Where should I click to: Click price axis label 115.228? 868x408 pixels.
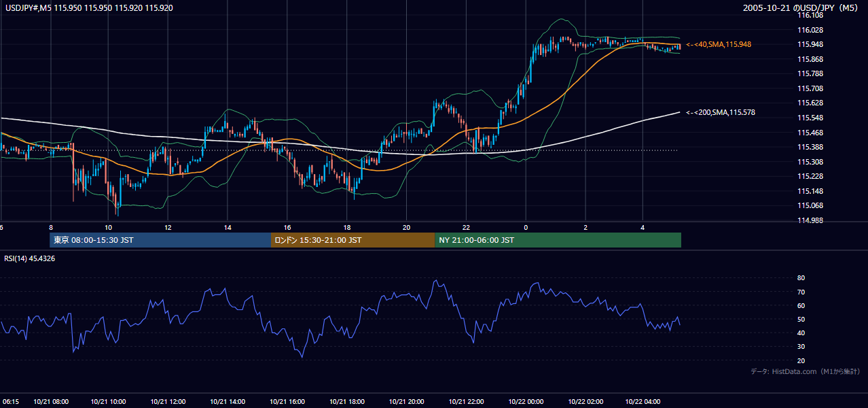[x=810, y=176]
